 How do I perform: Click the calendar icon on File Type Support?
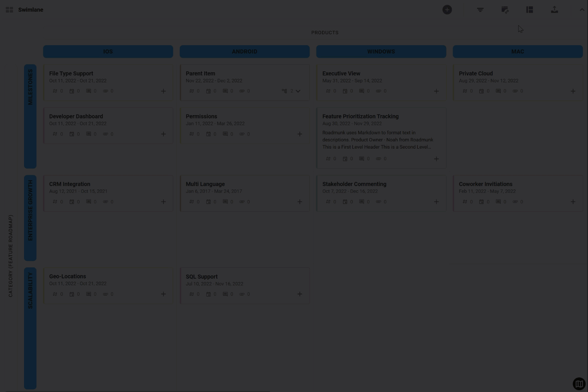point(71,91)
